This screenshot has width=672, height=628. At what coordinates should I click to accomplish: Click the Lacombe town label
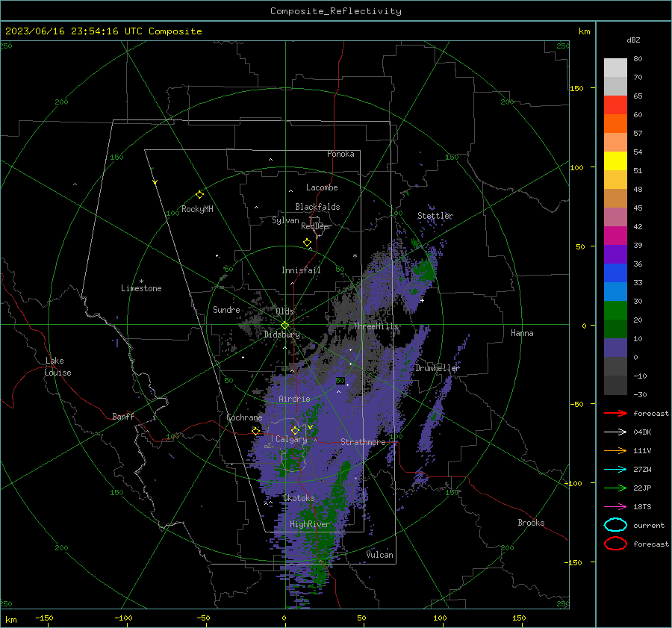tap(322, 187)
